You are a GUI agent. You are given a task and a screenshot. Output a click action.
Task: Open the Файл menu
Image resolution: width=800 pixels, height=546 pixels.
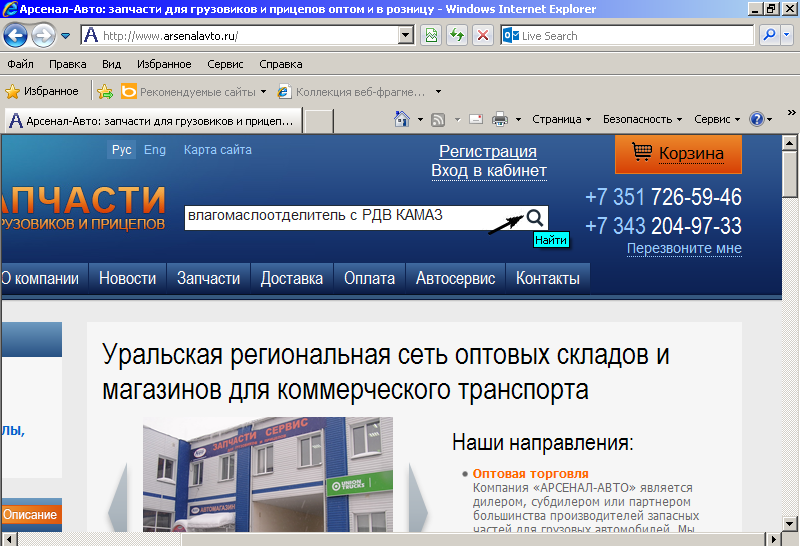[x=20, y=64]
